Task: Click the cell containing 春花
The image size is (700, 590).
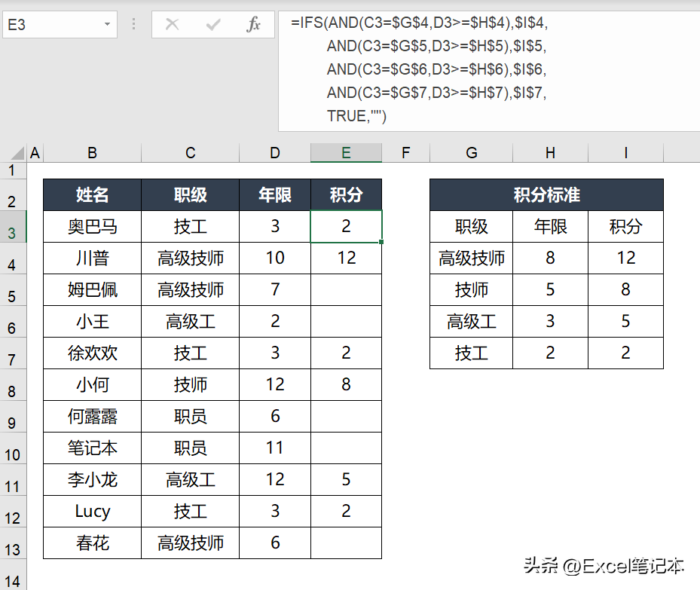Action: (92, 543)
